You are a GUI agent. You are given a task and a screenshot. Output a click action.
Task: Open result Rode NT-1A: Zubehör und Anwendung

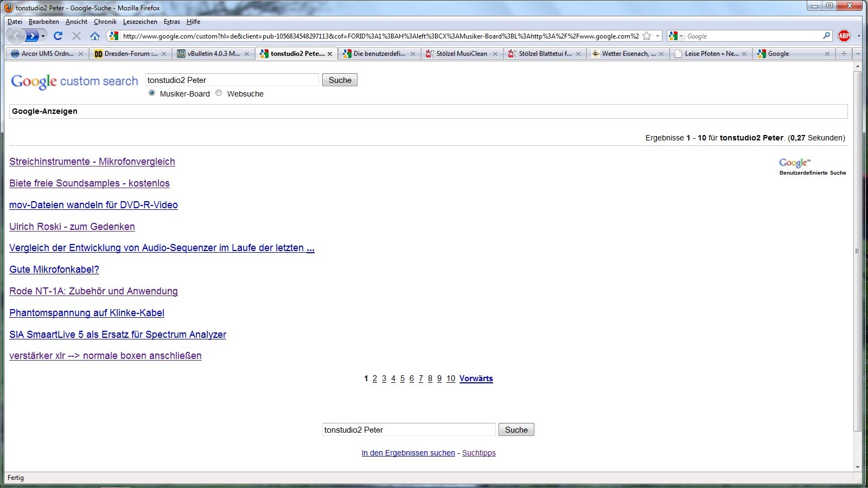click(x=93, y=291)
